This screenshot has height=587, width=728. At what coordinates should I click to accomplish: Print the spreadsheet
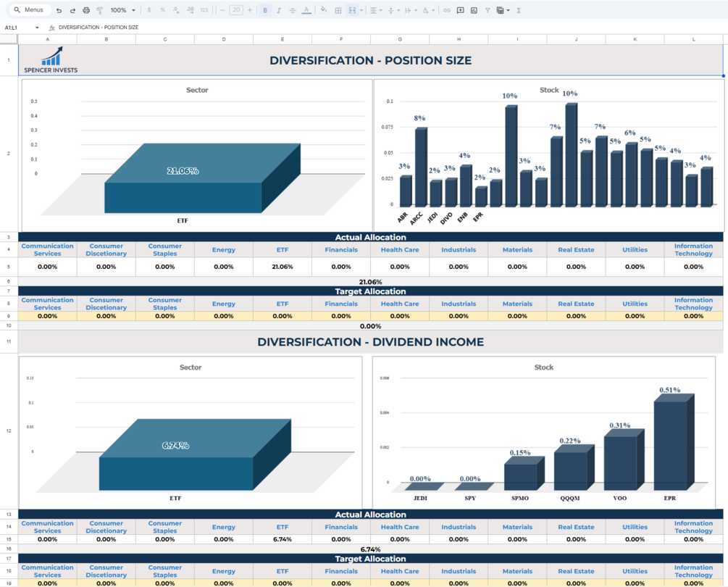pos(86,10)
